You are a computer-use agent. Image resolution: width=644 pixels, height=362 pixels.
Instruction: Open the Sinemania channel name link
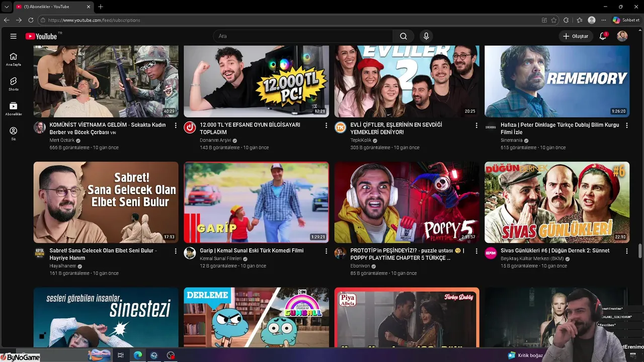pyautogui.click(x=511, y=140)
